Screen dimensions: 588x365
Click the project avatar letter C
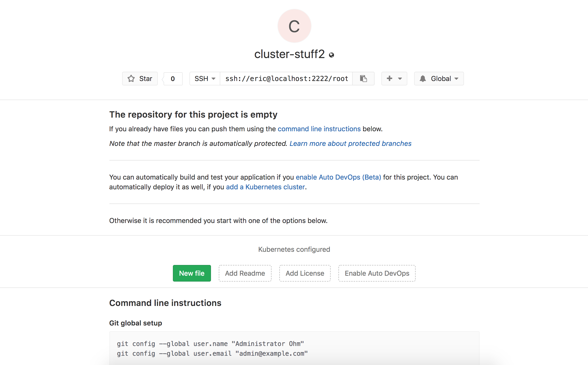click(x=294, y=26)
